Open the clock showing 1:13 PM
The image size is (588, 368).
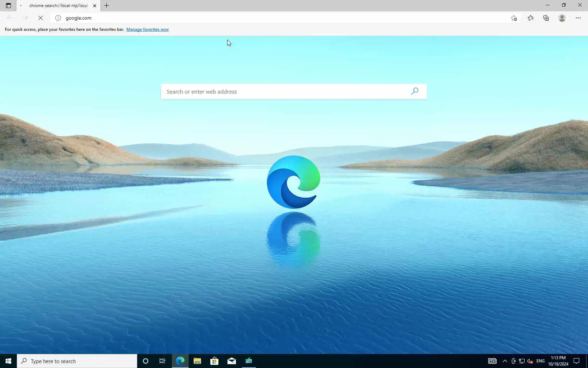[558, 361]
